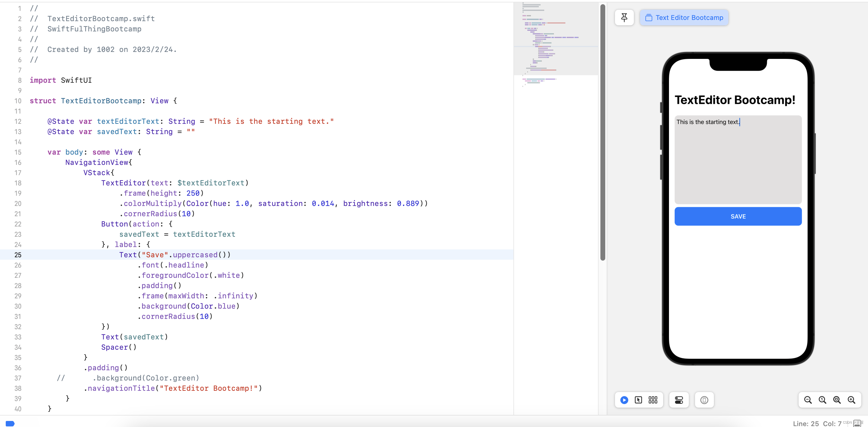
Task: Click the blue indicator in bottom-left bar
Action: click(10, 423)
